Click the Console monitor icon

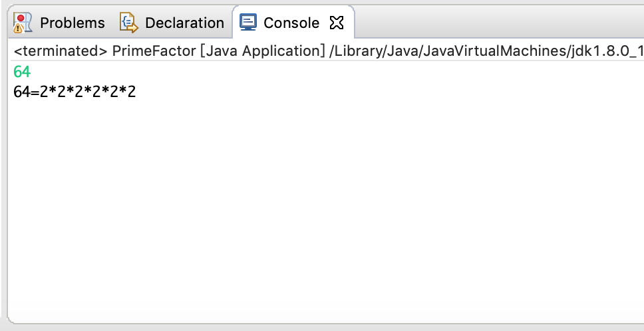point(248,22)
